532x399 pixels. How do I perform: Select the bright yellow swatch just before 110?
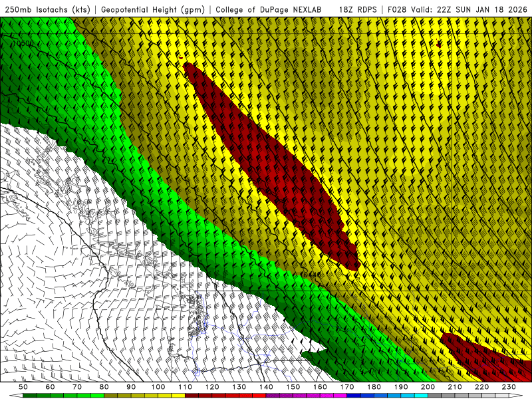coord(178,396)
